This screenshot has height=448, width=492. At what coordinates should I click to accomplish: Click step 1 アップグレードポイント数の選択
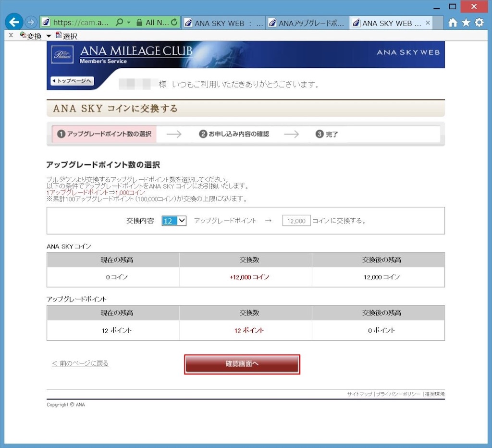pyautogui.click(x=104, y=134)
